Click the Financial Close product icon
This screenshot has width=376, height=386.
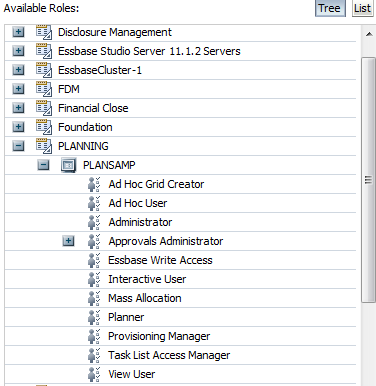pyautogui.click(x=44, y=108)
